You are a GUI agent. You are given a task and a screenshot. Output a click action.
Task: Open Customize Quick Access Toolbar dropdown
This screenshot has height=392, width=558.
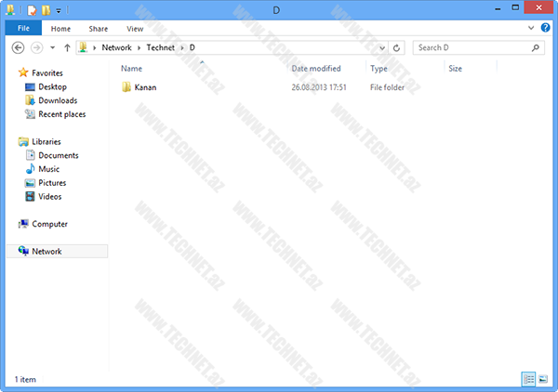59,10
